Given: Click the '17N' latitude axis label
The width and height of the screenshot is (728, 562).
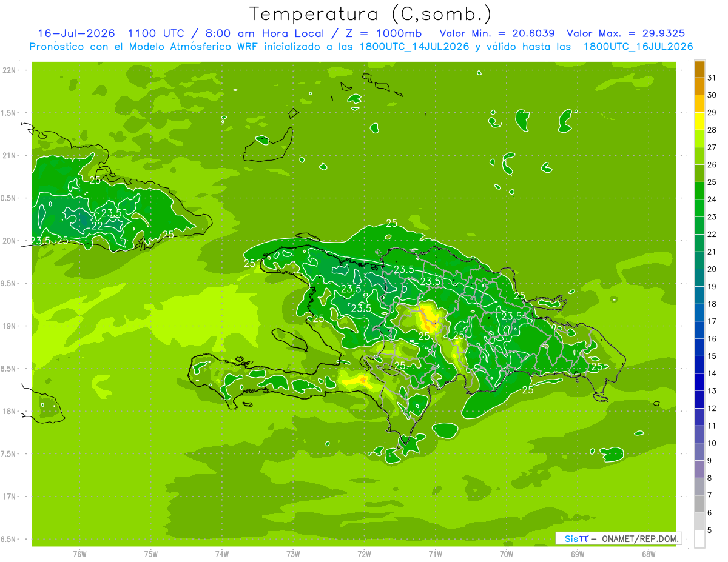Looking at the screenshot, I should 10,497.
